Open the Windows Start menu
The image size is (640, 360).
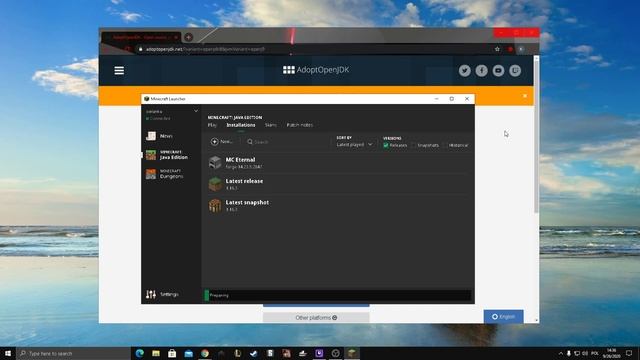click(x=8, y=353)
